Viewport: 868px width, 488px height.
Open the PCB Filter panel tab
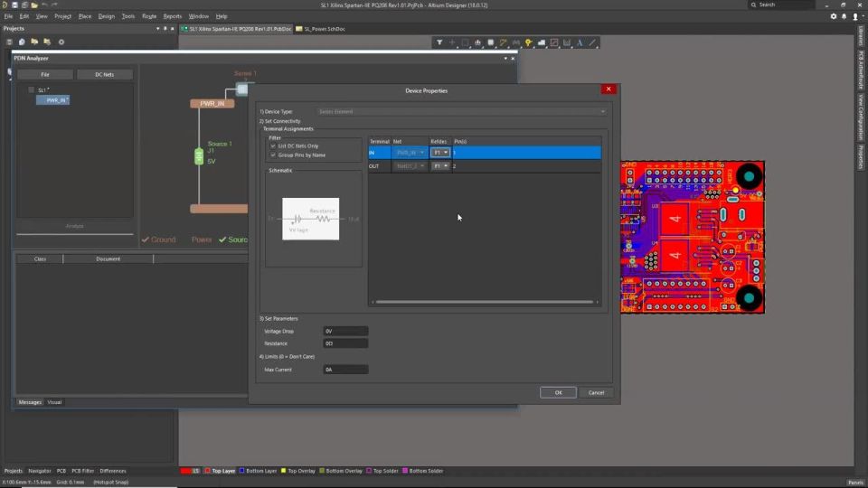point(83,471)
